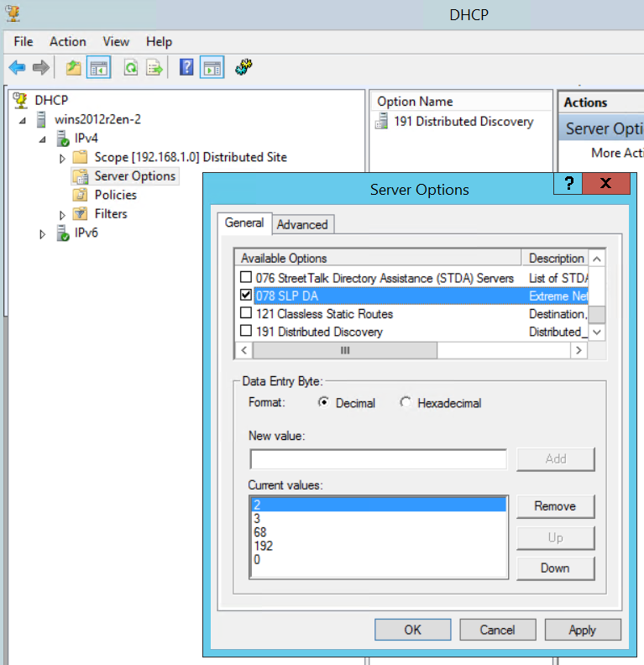Click the question mark help button in dialog title
Screen dimensions: 644x665
pyautogui.click(x=568, y=184)
